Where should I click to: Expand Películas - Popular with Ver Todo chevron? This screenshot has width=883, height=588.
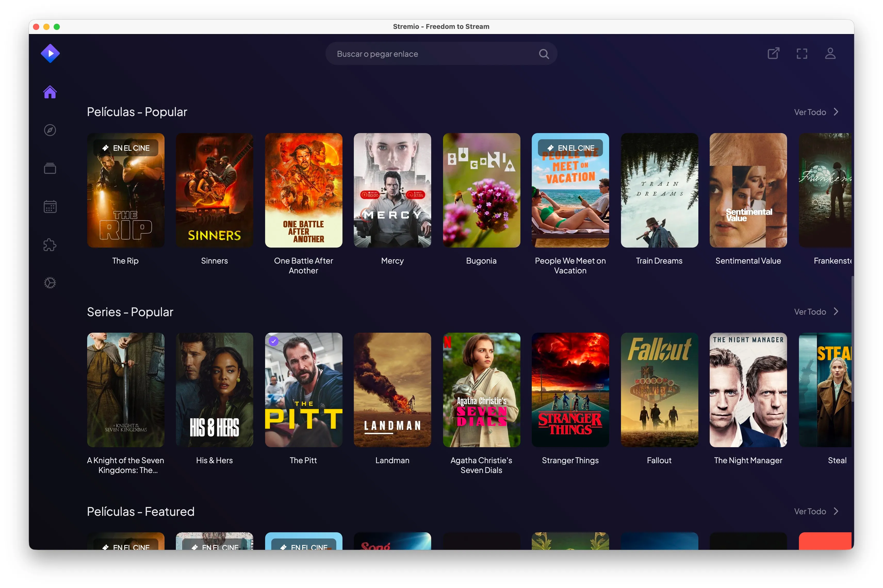(x=836, y=112)
